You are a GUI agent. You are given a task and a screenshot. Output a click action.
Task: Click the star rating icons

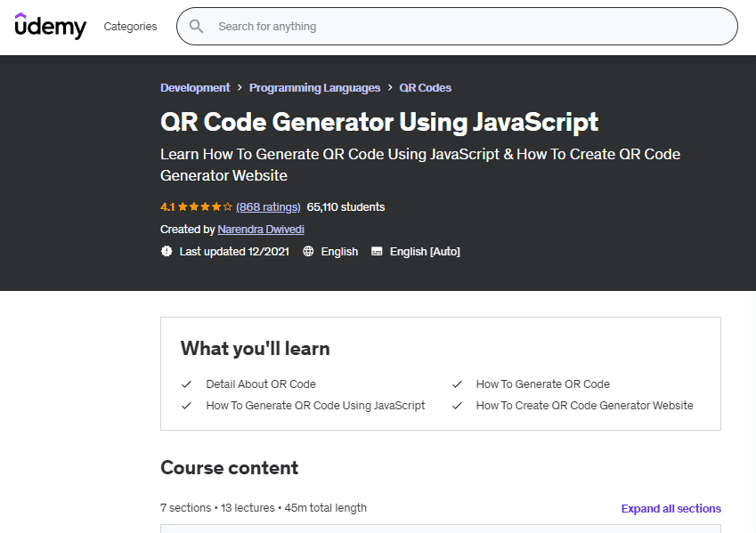[x=205, y=207]
